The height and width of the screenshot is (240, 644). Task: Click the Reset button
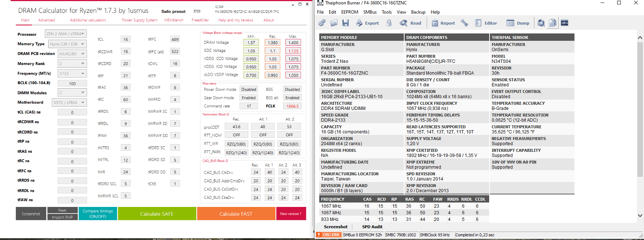click(x=63, y=210)
